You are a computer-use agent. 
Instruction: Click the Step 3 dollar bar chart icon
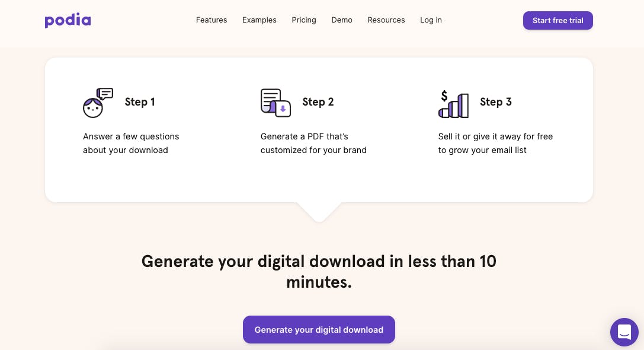(x=453, y=104)
